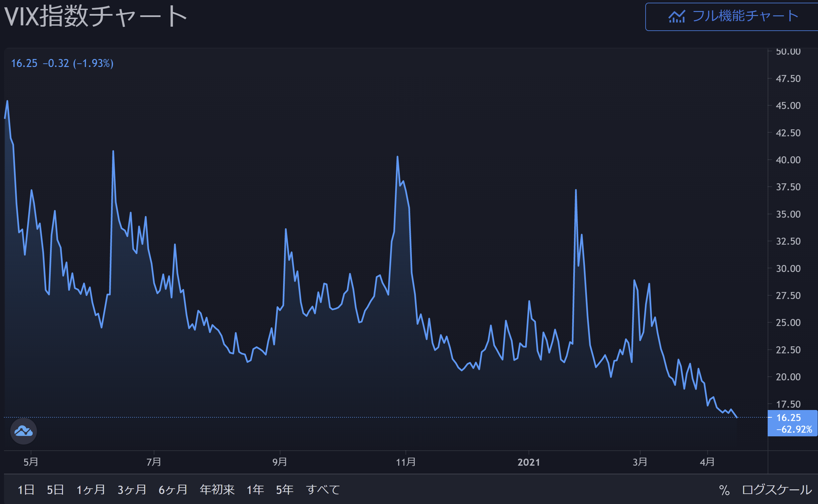
Task: Show すべて all-time range
Action: pyautogui.click(x=323, y=490)
